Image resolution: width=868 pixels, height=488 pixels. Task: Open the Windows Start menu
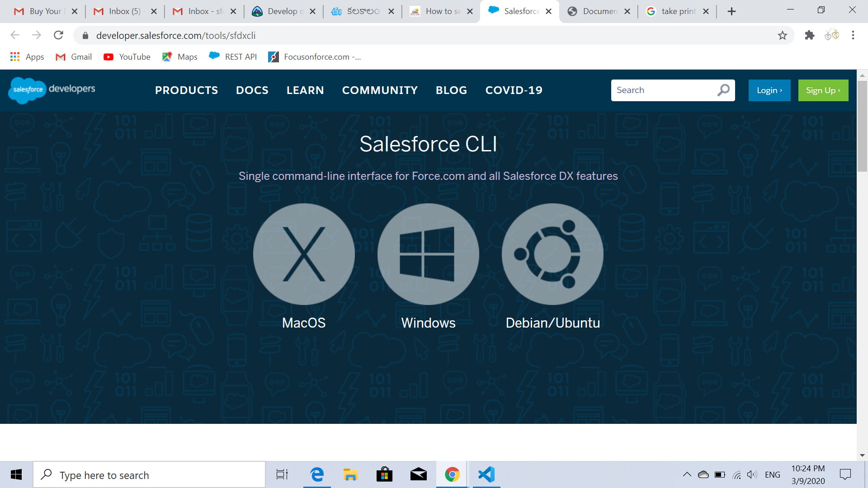click(16, 474)
